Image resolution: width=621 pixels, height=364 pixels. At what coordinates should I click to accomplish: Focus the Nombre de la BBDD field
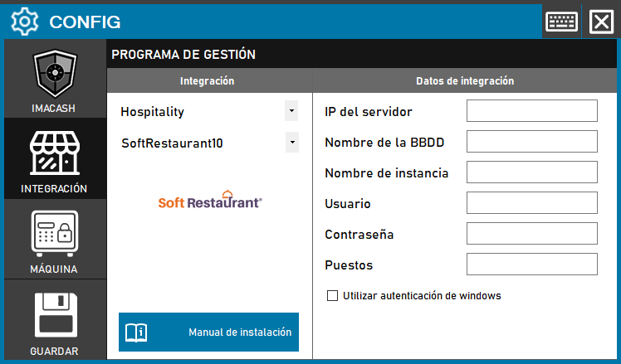[531, 142]
